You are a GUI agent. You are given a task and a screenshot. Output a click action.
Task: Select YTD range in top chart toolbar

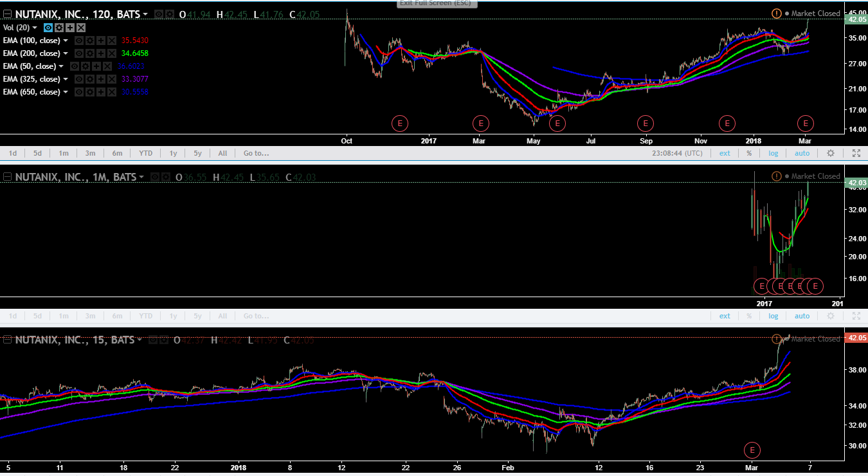point(146,153)
